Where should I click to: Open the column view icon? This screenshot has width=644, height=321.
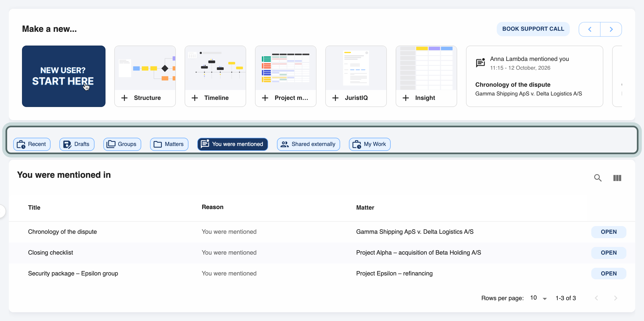tap(617, 178)
